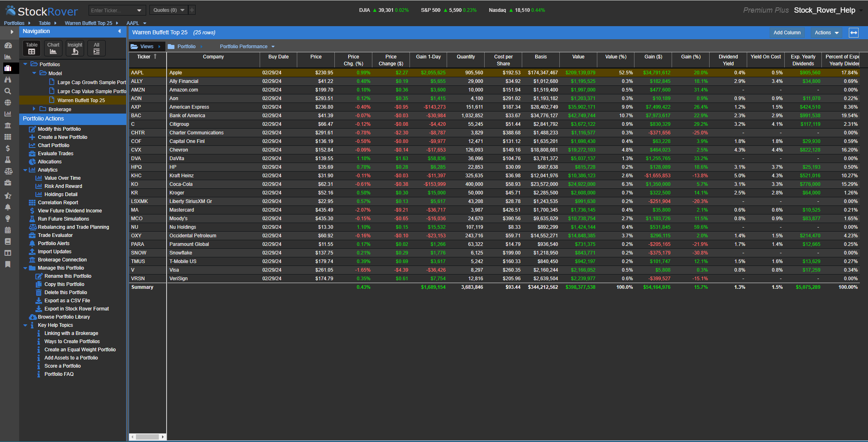This screenshot has height=442, width=868.
Task: Click the Table breadcrumb
Action: tap(45, 23)
